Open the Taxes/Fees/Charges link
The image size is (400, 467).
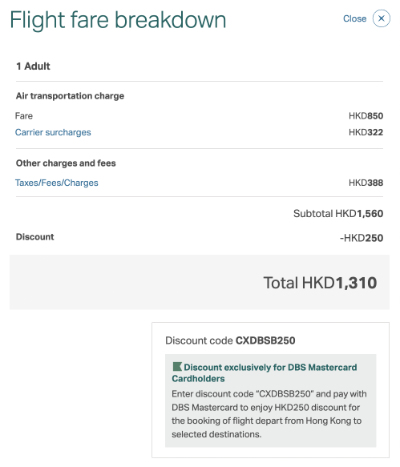(x=57, y=183)
